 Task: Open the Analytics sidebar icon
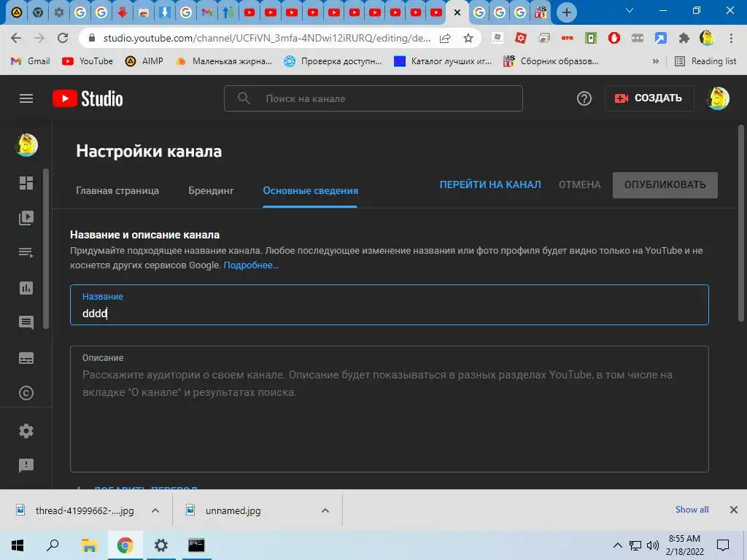pos(26,287)
